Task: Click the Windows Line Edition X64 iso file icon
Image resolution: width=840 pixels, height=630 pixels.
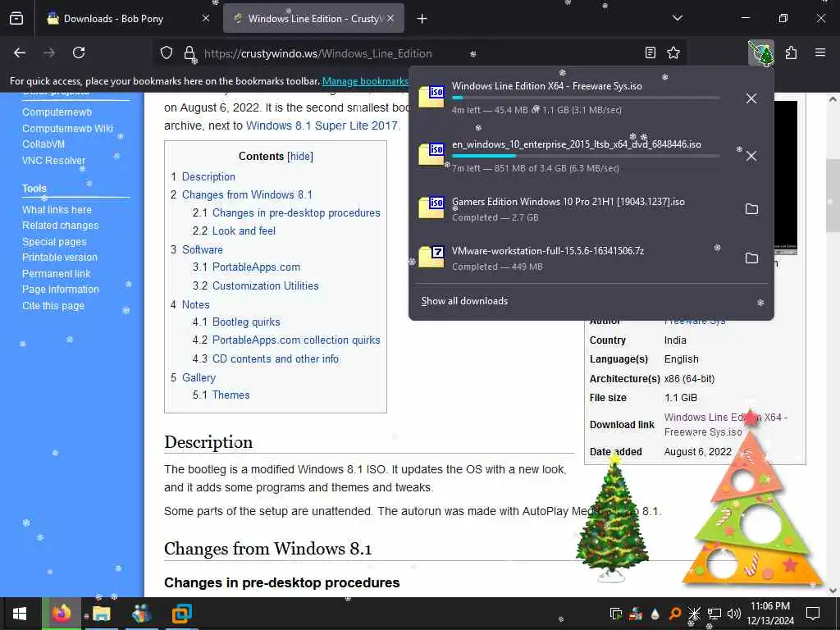Action: (431, 97)
